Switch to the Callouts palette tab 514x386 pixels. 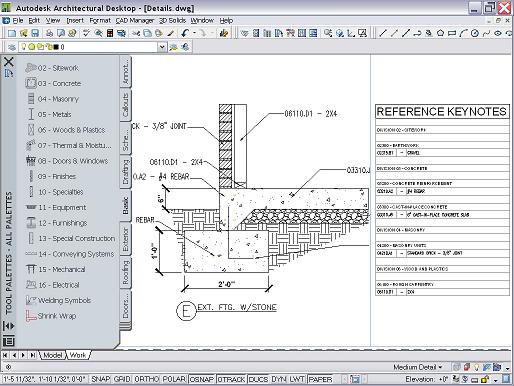pyautogui.click(x=125, y=105)
